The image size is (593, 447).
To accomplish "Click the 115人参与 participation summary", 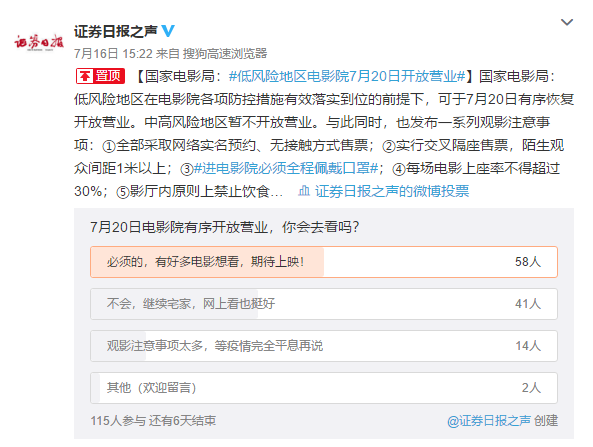I will (118, 421).
